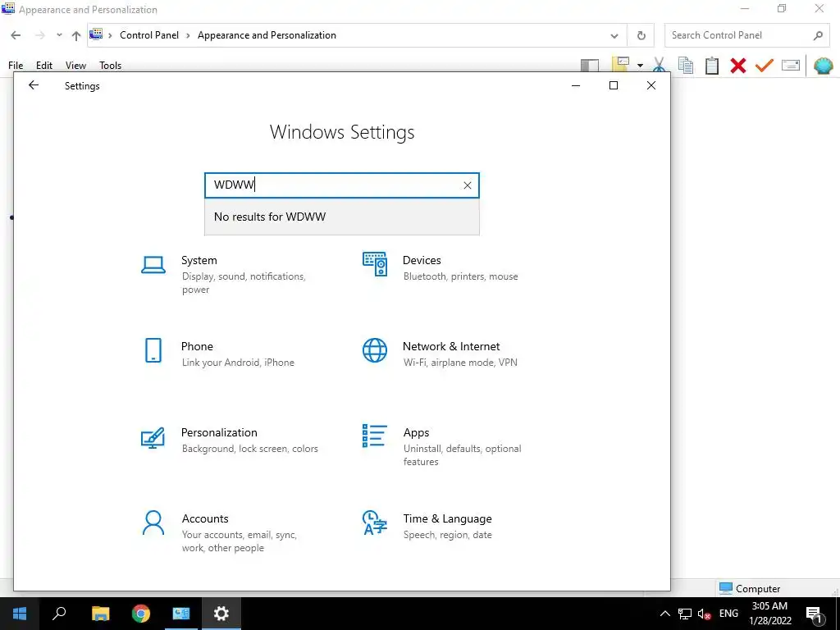Click the Windows Settings page title
The image size is (840, 630).
342,132
